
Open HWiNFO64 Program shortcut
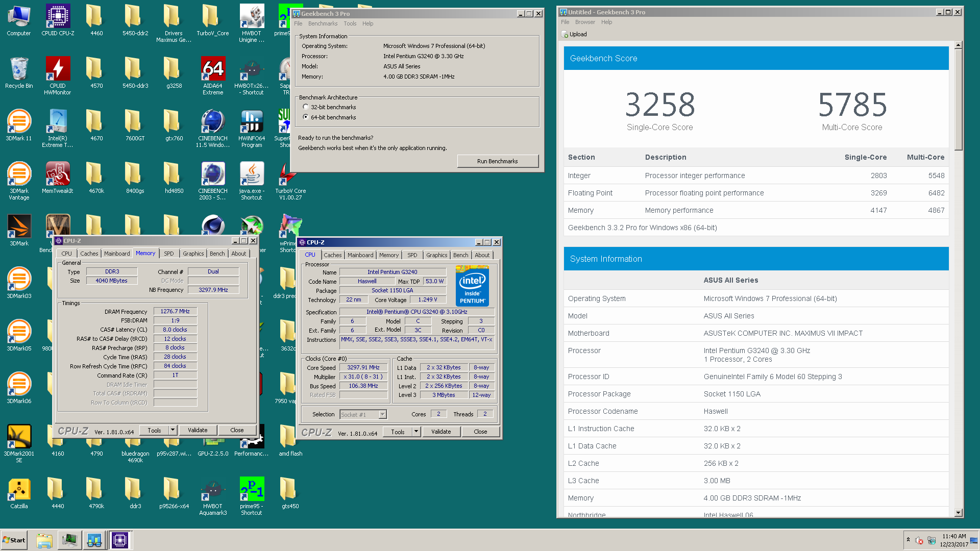click(252, 129)
